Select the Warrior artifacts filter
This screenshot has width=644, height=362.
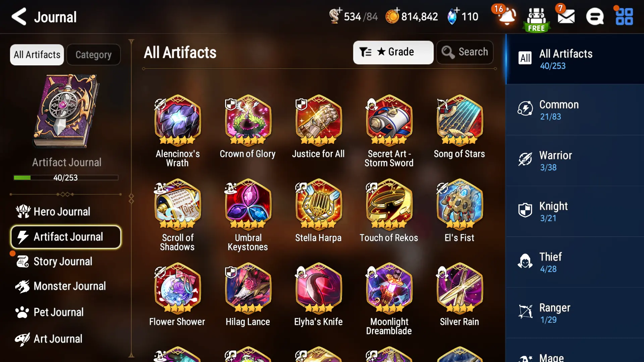(x=575, y=161)
